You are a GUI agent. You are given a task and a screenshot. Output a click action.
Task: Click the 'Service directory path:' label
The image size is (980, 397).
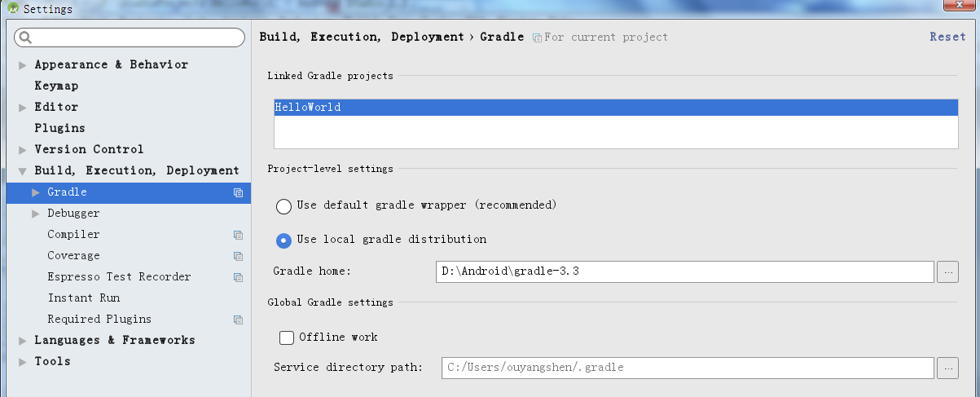click(x=348, y=368)
